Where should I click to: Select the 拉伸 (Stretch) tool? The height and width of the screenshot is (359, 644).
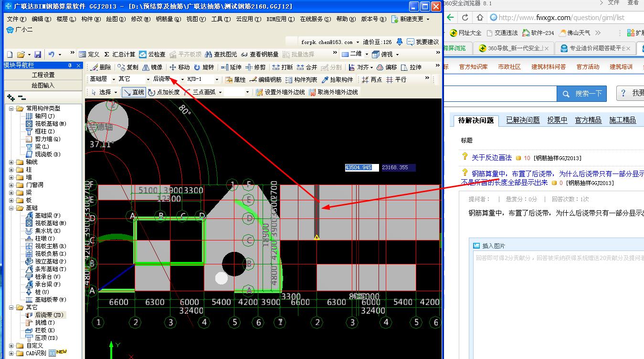click(x=412, y=67)
